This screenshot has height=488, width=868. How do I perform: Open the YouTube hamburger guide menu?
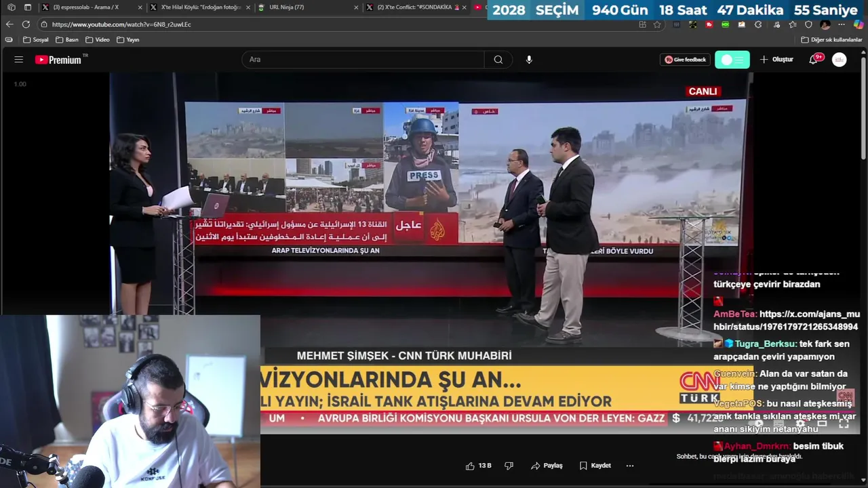[18, 60]
